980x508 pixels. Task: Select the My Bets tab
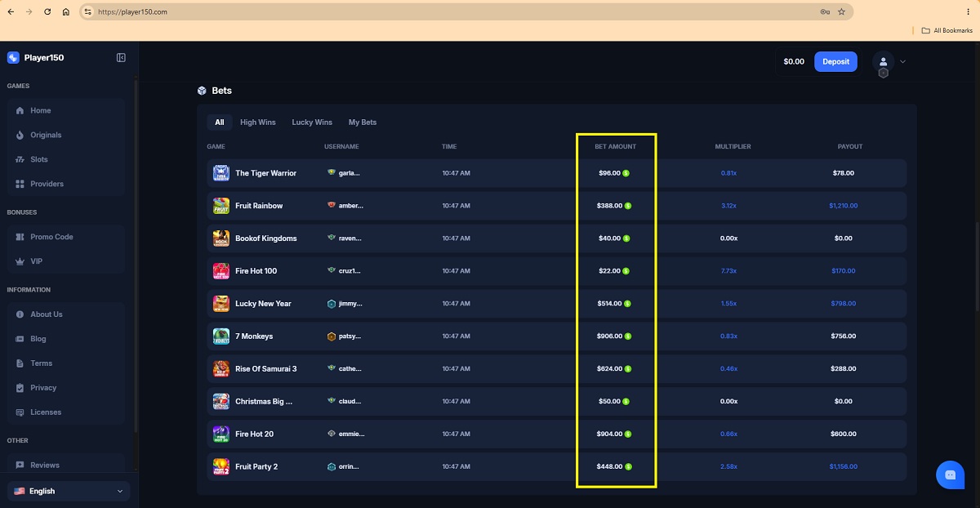pos(363,123)
